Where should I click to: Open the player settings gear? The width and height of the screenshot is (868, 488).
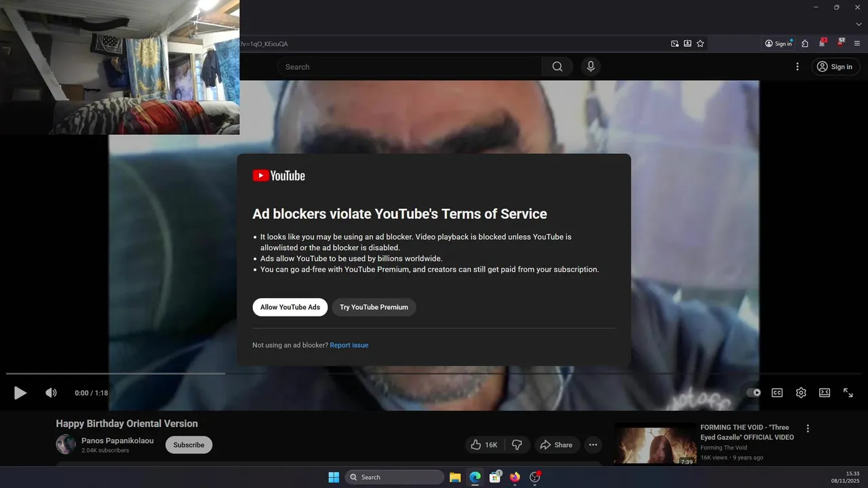(801, 392)
